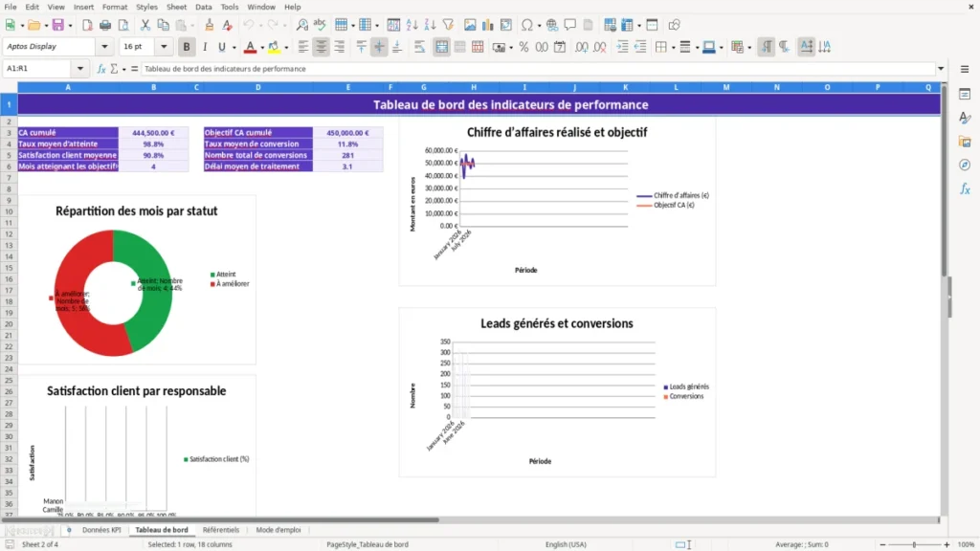Insert an image using the picture icon

point(470,25)
